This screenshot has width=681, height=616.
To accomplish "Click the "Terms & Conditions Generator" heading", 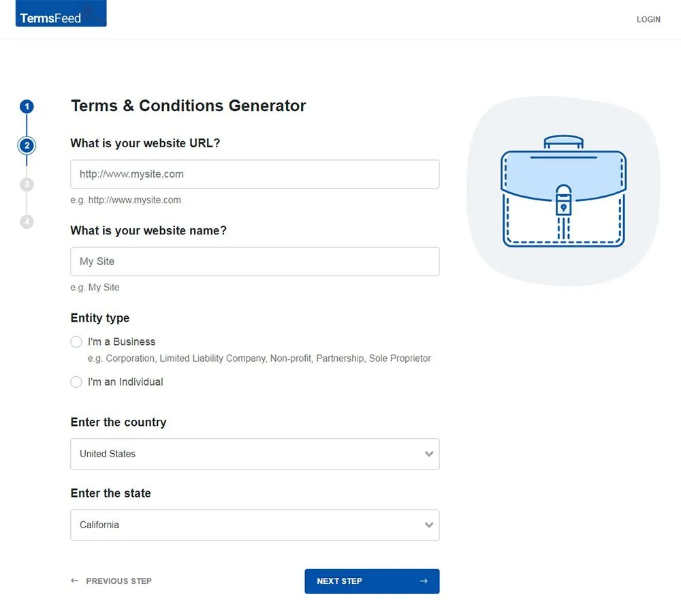I will pyautogui.click(x=189, y=106).
